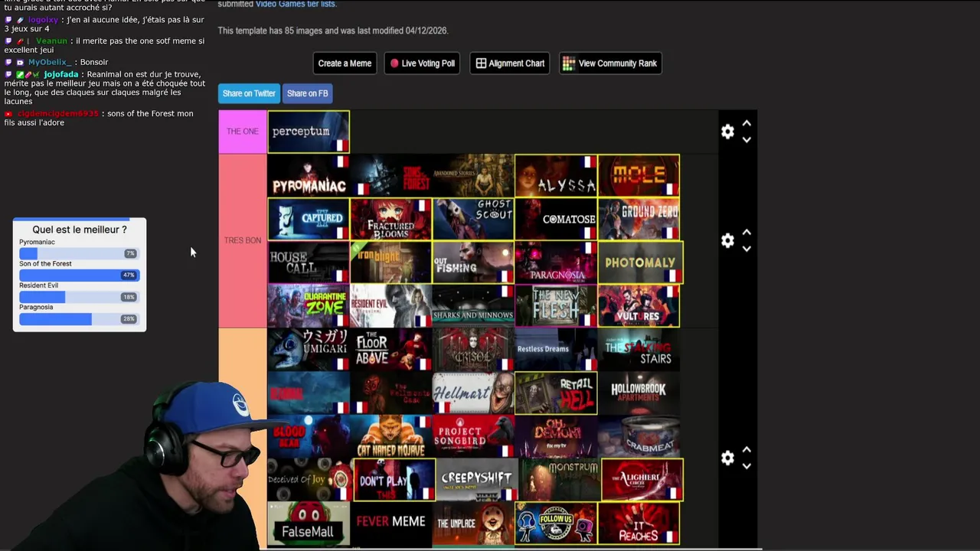980x551 pixels.
Task: Click chat username jojofada
Action: pos(61,74)
